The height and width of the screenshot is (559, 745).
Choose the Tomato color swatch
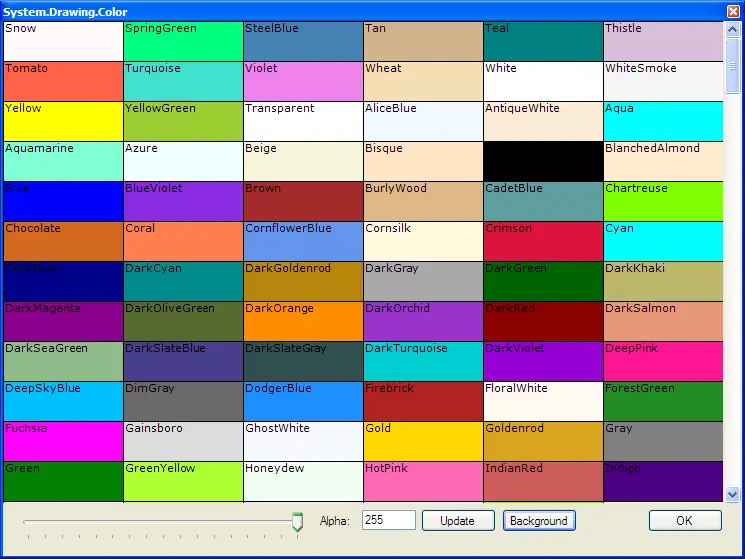point(63,81)
